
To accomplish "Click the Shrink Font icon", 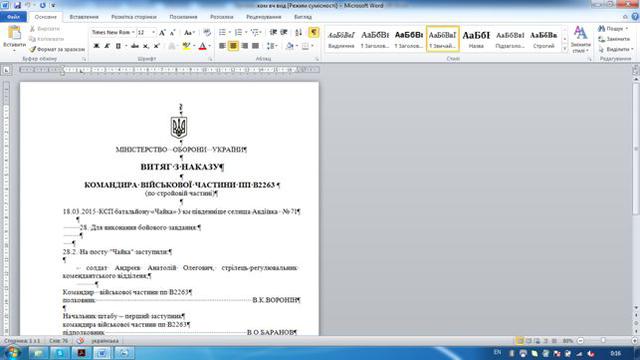I will pyautogui.click(x=172, y=33).
